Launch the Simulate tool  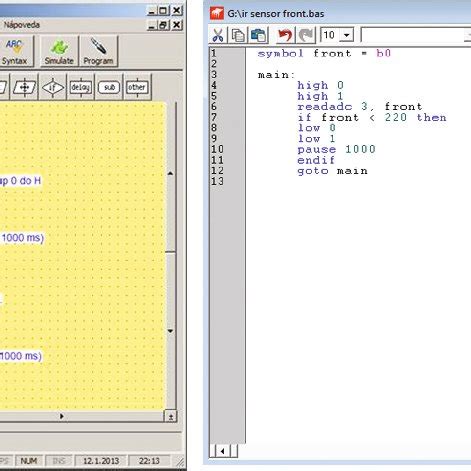[59, 52]
